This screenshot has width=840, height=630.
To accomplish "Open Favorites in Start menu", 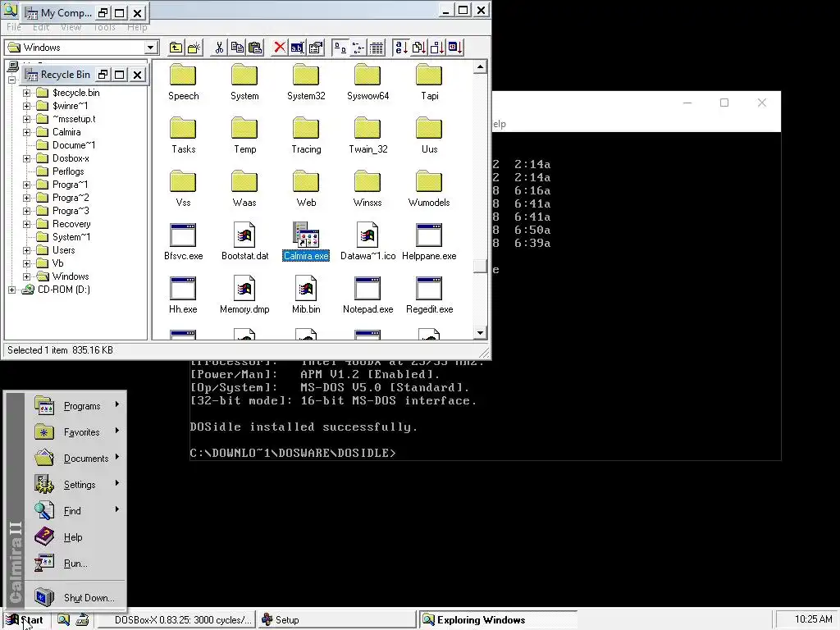I will click(76, 432).
